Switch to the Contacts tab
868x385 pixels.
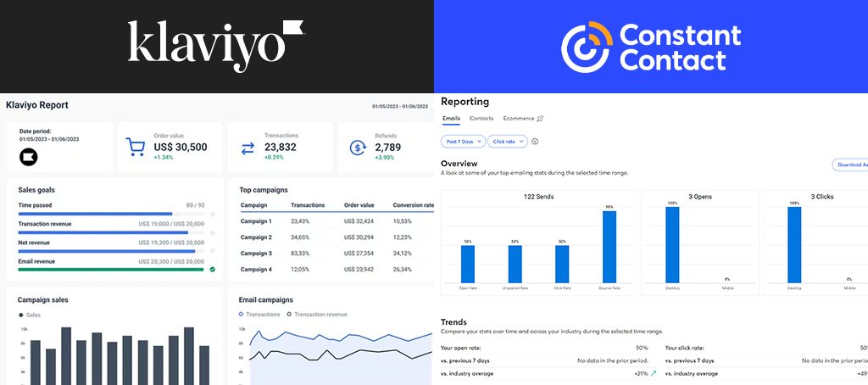tap(481, 119)
